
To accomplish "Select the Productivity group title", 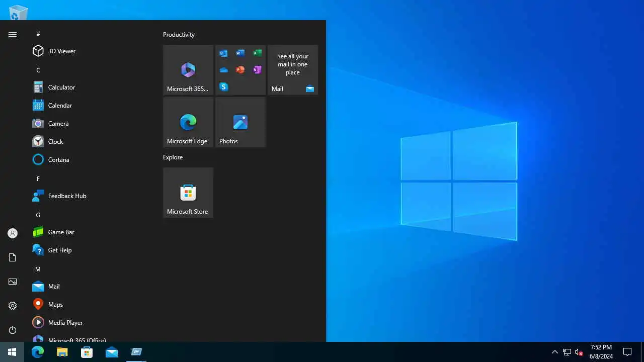I will click(179, 35).
